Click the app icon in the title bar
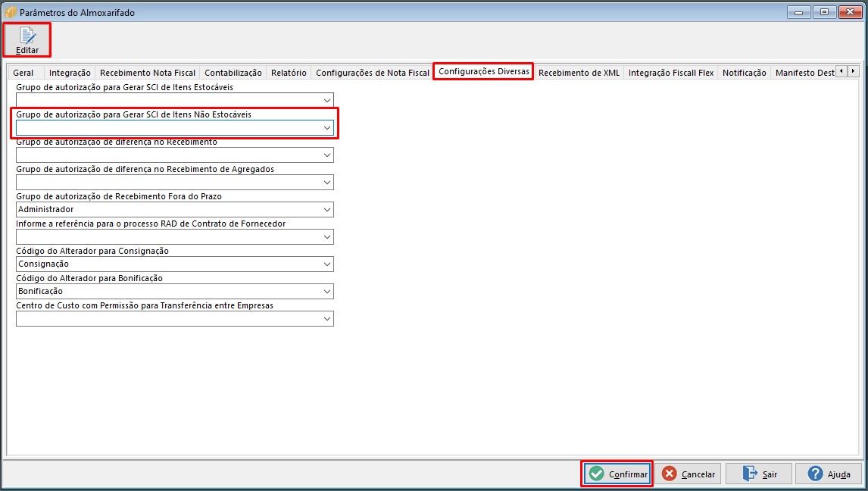Screen dimensions: 868x491 pos(10,12)
